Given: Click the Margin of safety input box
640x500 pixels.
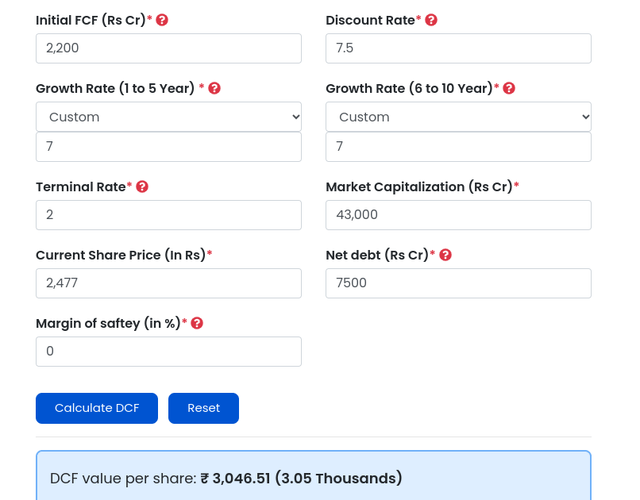Looking at the screenshot, I should tap(168, 351).
